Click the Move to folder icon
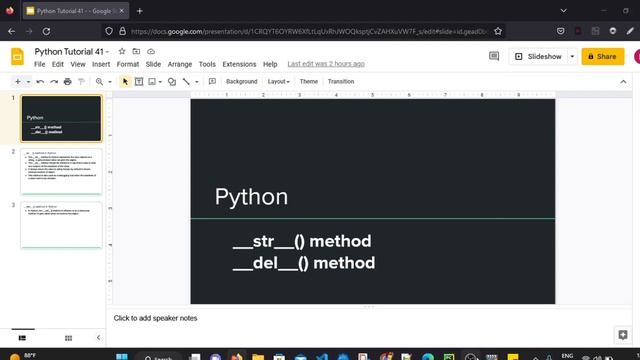The image size is (640, 360). [x=136, y=51]
